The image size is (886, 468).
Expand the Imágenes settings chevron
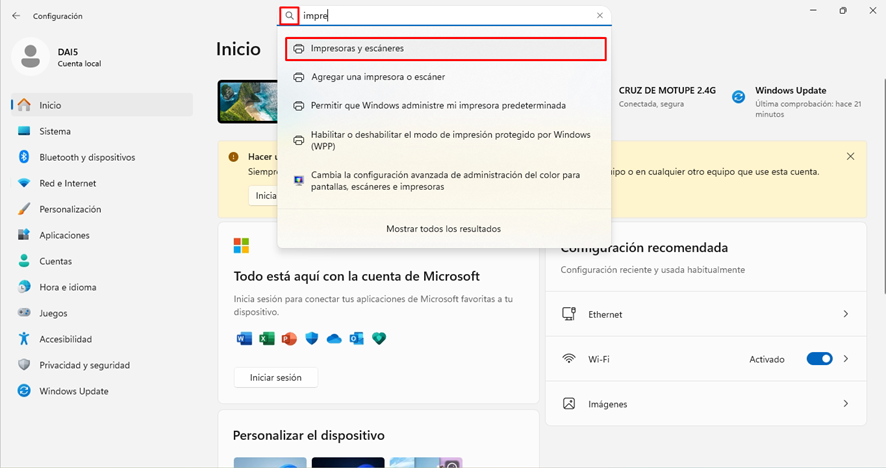[x=845, y=404]
